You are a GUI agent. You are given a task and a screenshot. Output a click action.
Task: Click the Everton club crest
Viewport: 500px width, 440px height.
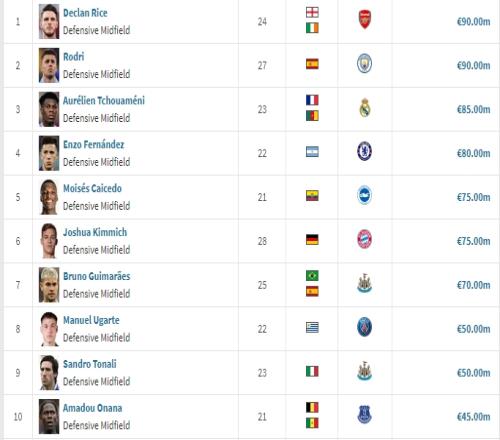click(x=364, y=415)
